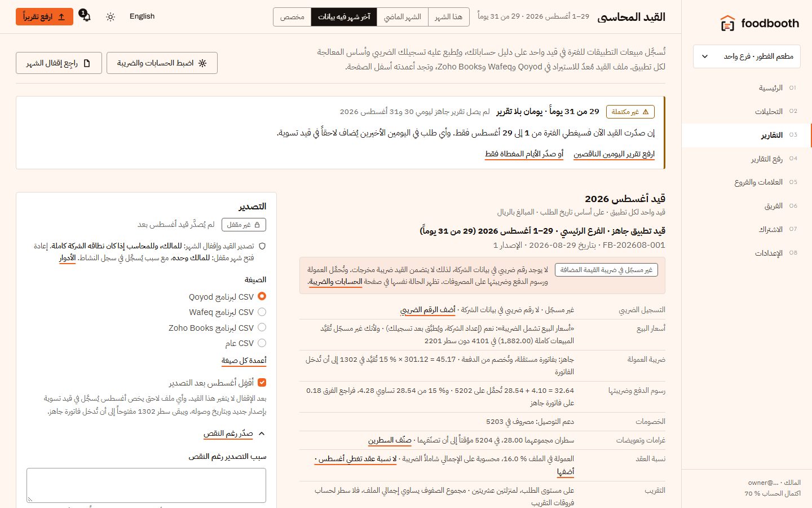
Task: Click the أضِفها link under نسبة العقد
Action: click(566, 472)
